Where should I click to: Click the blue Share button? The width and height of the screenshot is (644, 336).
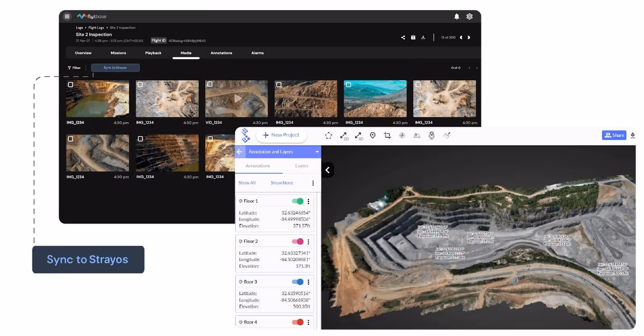click(614, 135)
